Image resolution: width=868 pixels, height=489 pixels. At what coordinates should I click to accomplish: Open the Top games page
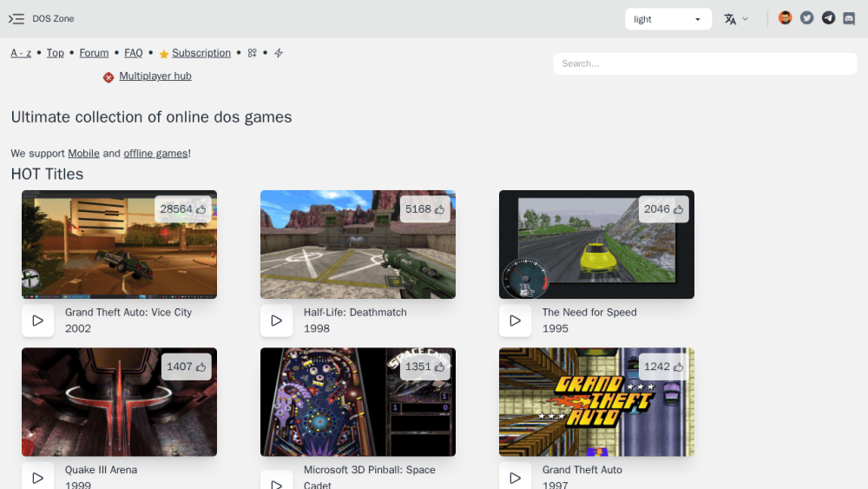coord(56,53)
